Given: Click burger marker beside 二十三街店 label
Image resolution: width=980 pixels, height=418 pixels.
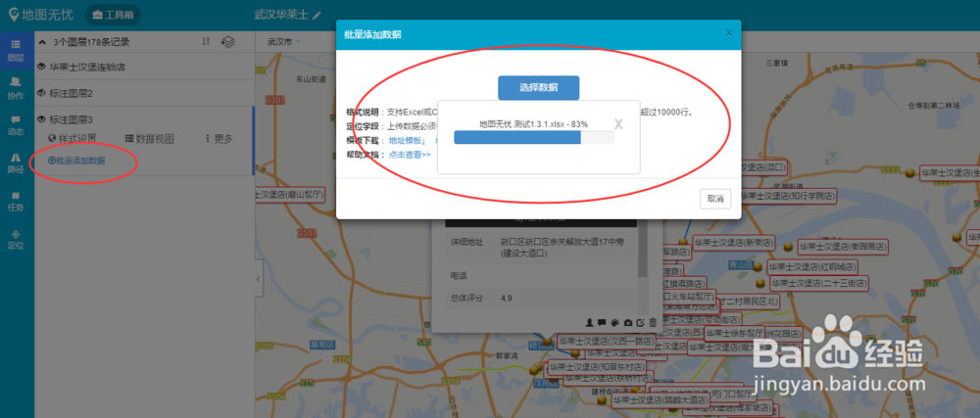Looking at the screenshot, I should tap(760, 283).
